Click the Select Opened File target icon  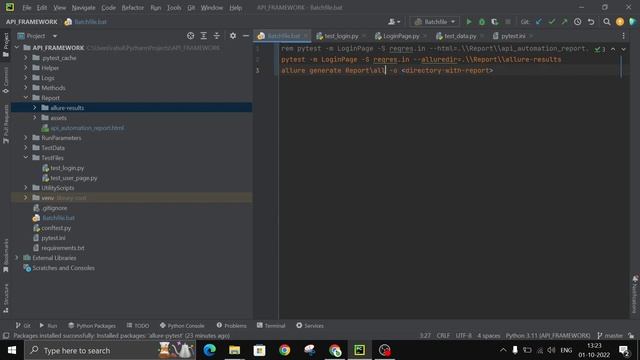click(191, 36)
